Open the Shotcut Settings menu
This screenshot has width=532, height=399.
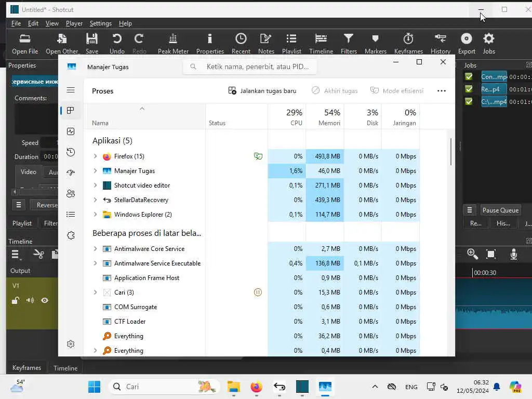pyautogui.click(x=100, y=23)
